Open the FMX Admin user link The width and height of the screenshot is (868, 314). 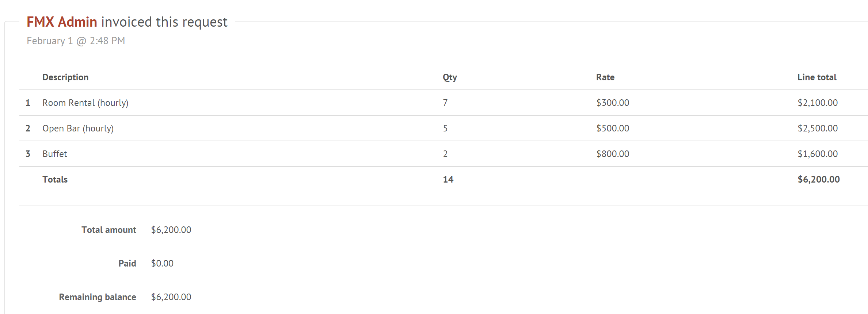[62, 22]
